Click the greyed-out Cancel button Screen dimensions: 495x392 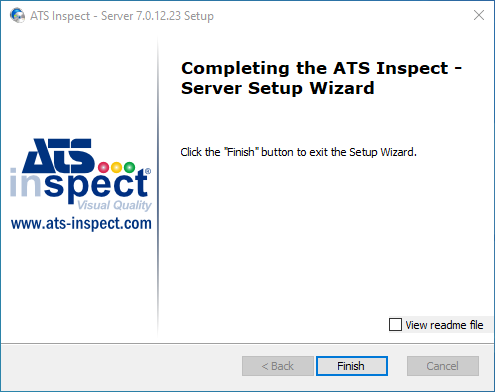click(x=443, y=366)
